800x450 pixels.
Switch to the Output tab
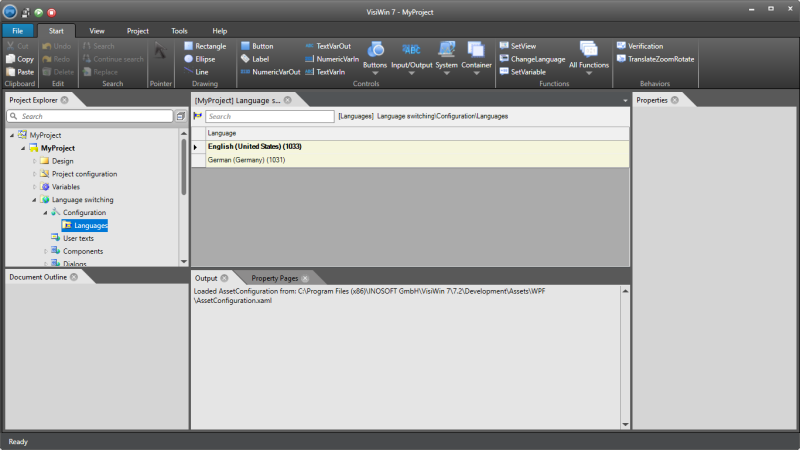click(x=206, y=278)
